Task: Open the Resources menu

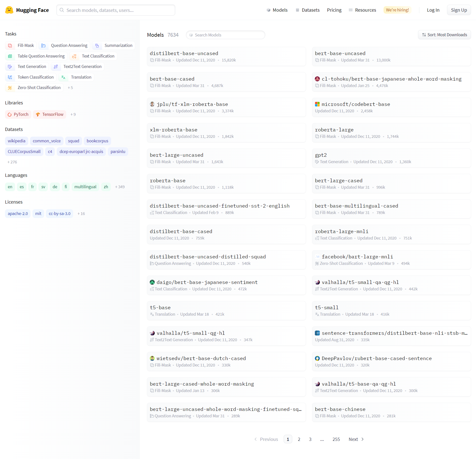Action: [362, 10]
